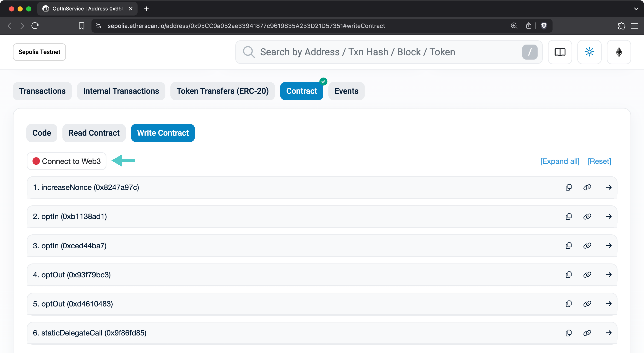Viewport: 644px width, 353px height.
Task: Copy permalink for increaseNonce row
Action: click(x=587, y=187)
